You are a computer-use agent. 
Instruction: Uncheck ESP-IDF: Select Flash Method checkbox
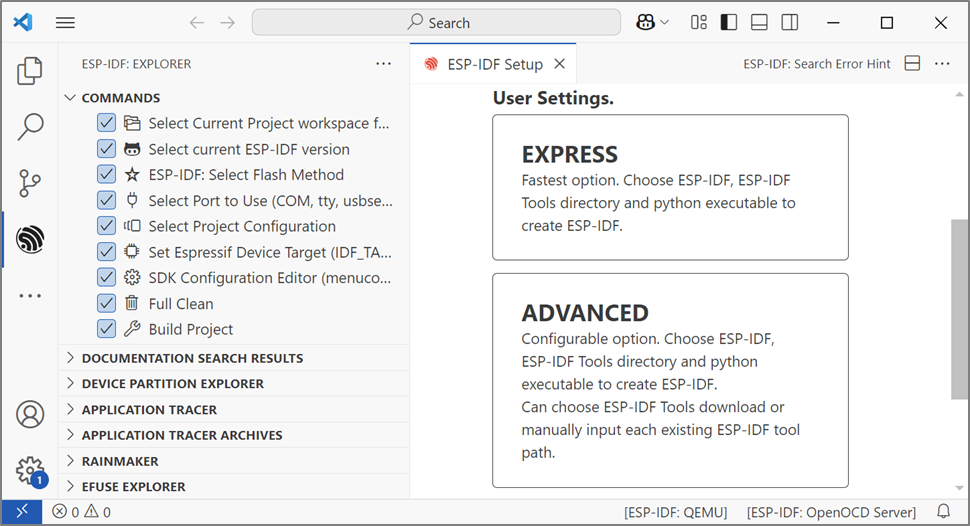coord(106,175)
